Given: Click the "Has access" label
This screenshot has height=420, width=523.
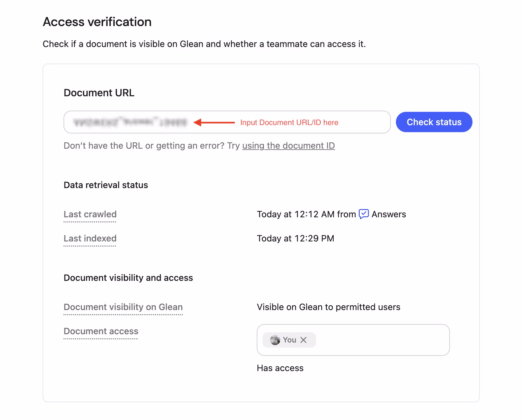Looking at the screenshot, I should (x=280, y=368).
